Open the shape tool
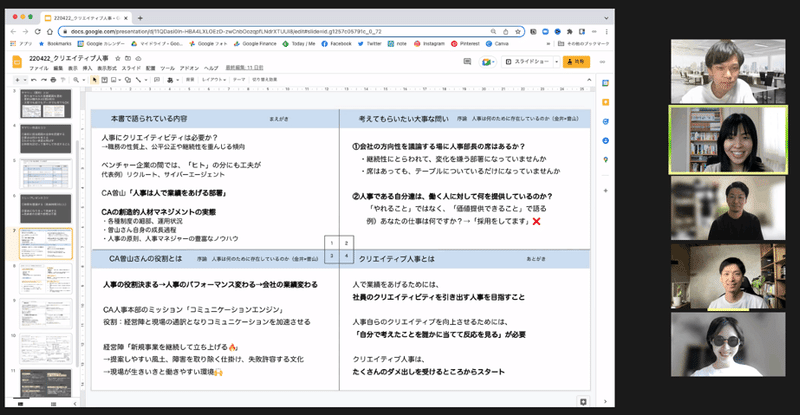 coord(128,80)
